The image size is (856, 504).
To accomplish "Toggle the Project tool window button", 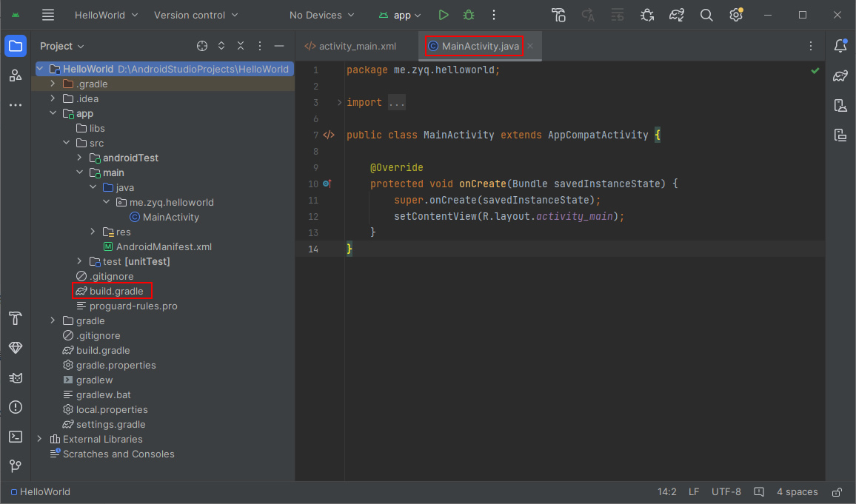I will tap(16, 46).
